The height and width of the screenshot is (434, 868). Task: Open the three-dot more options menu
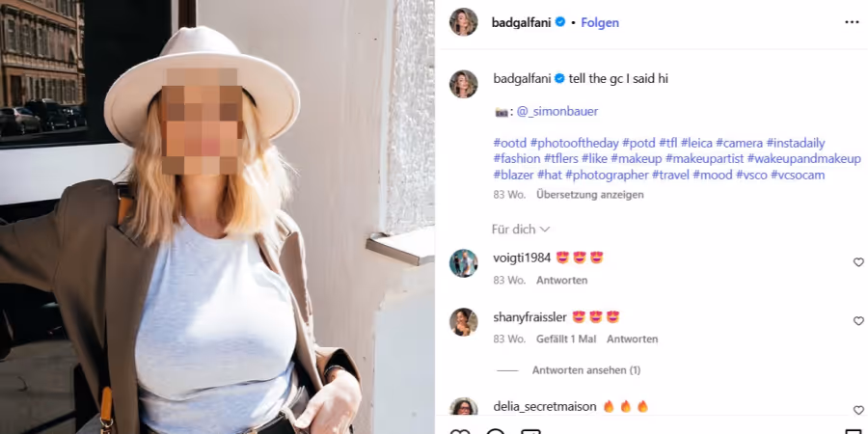[852, 22]
